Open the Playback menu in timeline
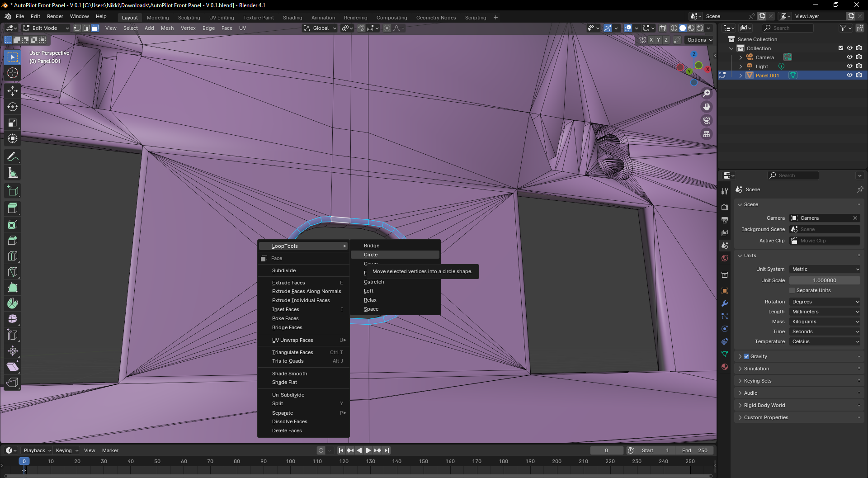This screenshot has width=868, height=478. pyautogui.click(x=37, y=450)
